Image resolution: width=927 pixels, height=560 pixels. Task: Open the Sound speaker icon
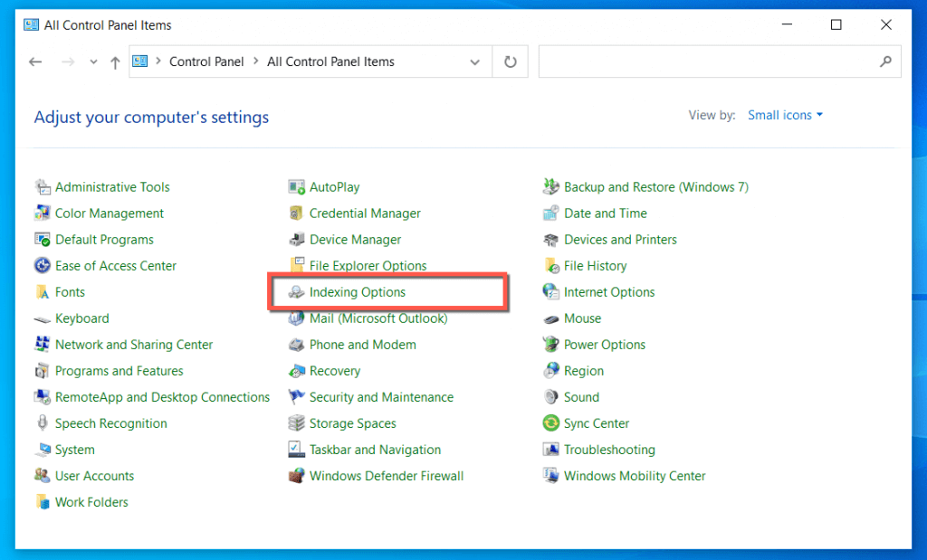[550, 397]
